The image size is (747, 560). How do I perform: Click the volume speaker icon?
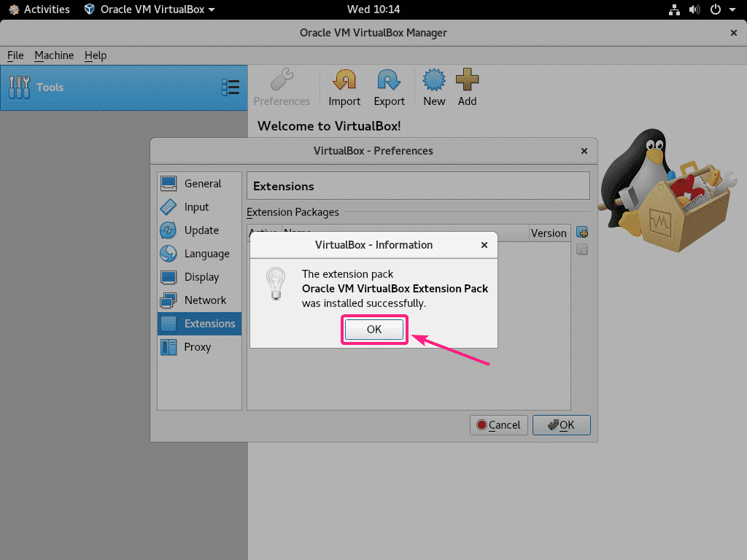[694, 9]
